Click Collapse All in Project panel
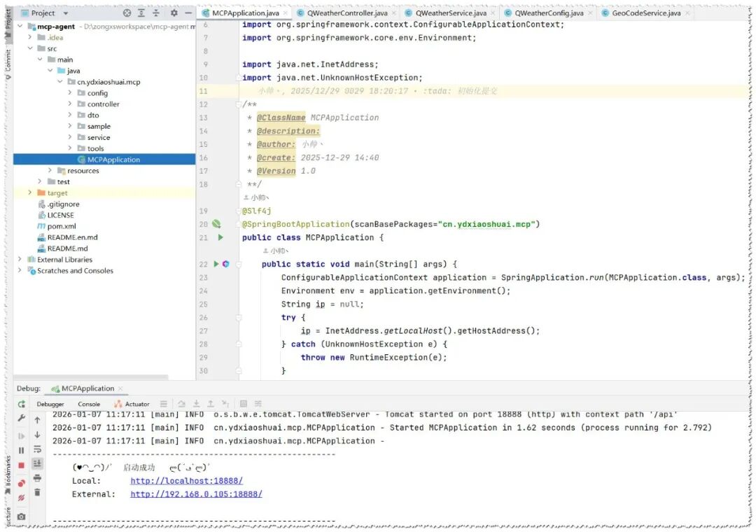Image resolution: width=756 pixels, height=532 pixels. (155, 13)
